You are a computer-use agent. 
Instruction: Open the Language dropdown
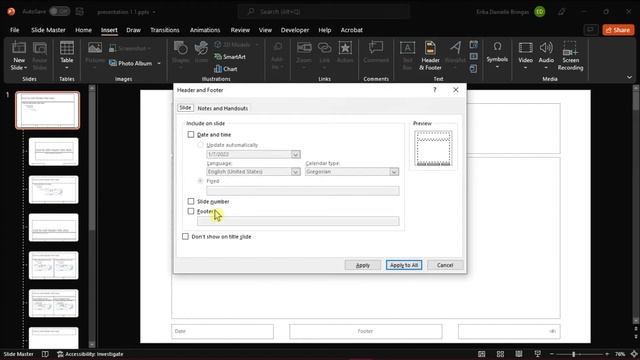tap(296, 172)
